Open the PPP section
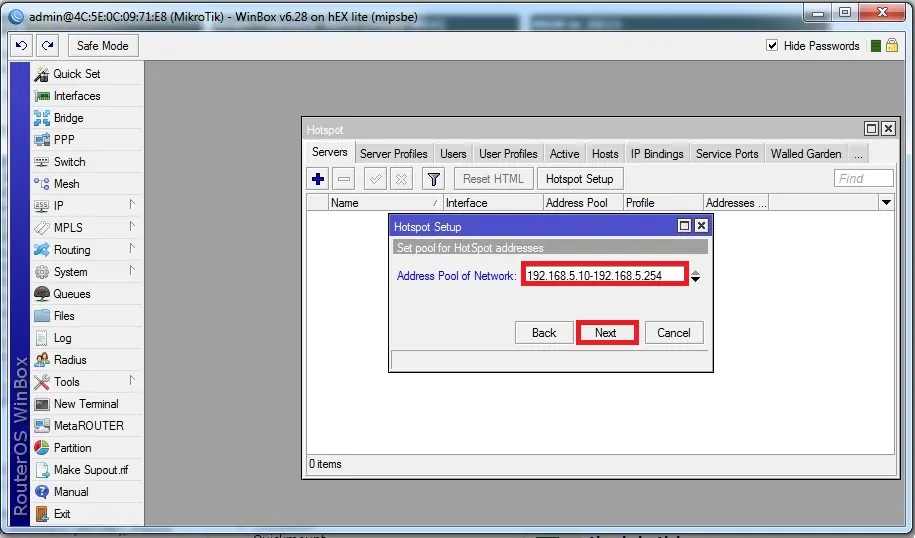Viewport: 915px width, 538px height. (x=86, y=140)
